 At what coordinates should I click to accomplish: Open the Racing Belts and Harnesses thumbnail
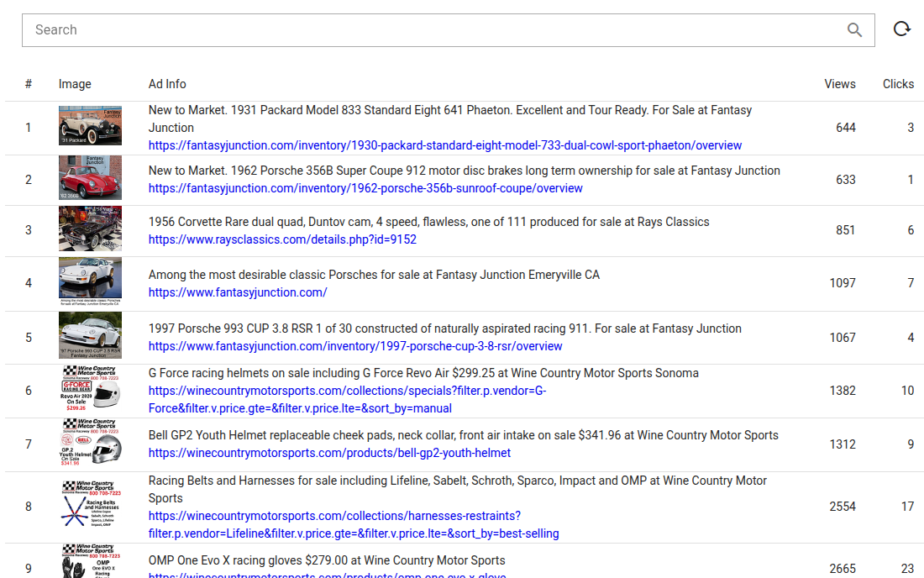[x=90, y=504]
